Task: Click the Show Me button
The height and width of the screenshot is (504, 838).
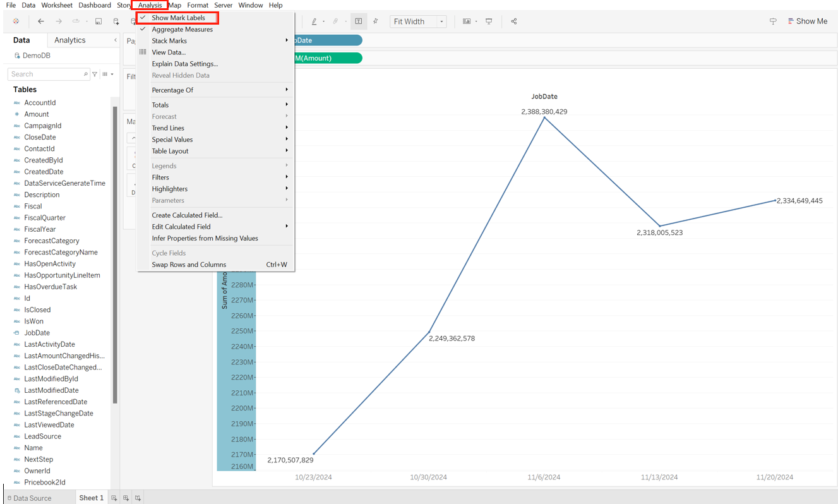Action: coord(808,21)
